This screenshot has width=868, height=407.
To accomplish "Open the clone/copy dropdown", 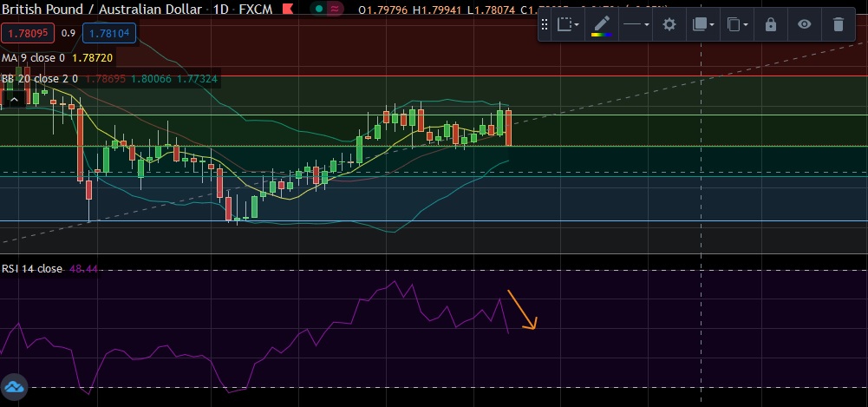I will coord(737,24).
